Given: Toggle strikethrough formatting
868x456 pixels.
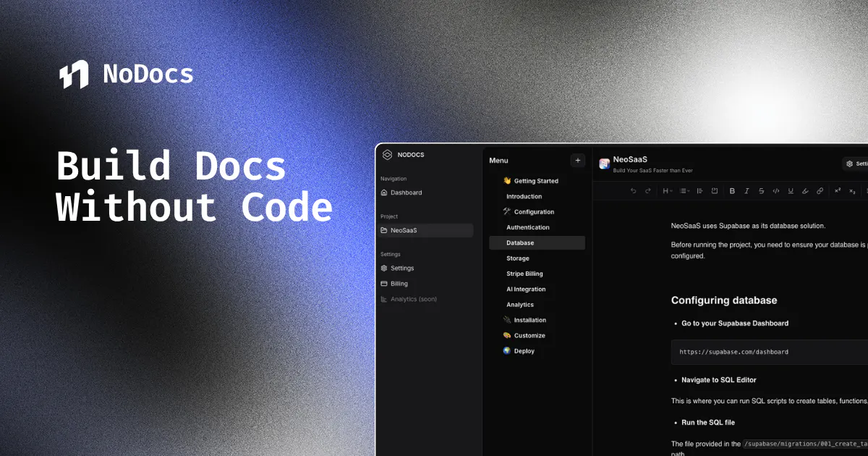Looking at the screenshot, I should pos(762,191).
